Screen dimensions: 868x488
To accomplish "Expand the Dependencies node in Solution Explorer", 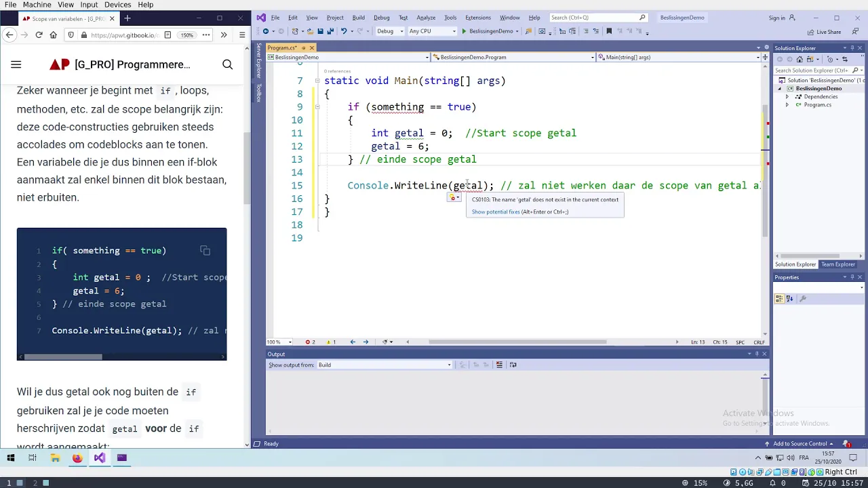I will (x=787, y=97).
